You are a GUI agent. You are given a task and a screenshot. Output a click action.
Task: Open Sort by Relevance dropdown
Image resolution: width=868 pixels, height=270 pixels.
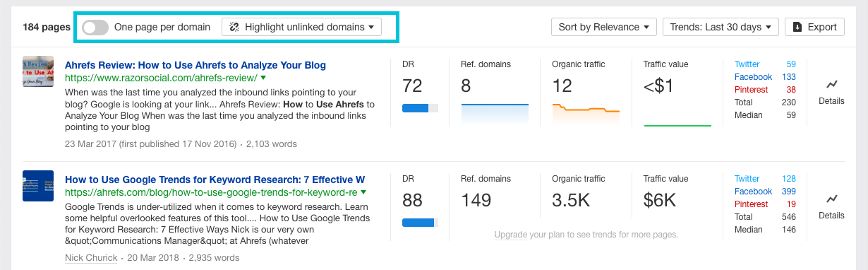click(604, 28)
